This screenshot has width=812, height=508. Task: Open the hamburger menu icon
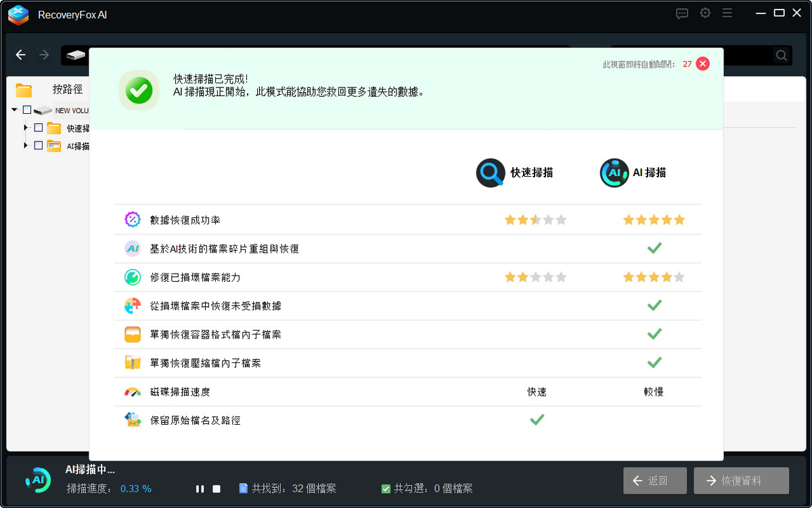[x=727, y=13]
